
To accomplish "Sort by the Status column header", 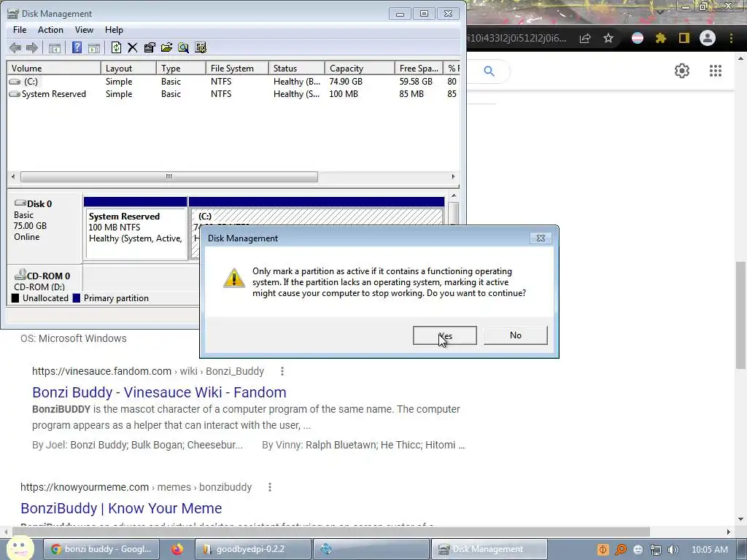I will coord(296,68).
